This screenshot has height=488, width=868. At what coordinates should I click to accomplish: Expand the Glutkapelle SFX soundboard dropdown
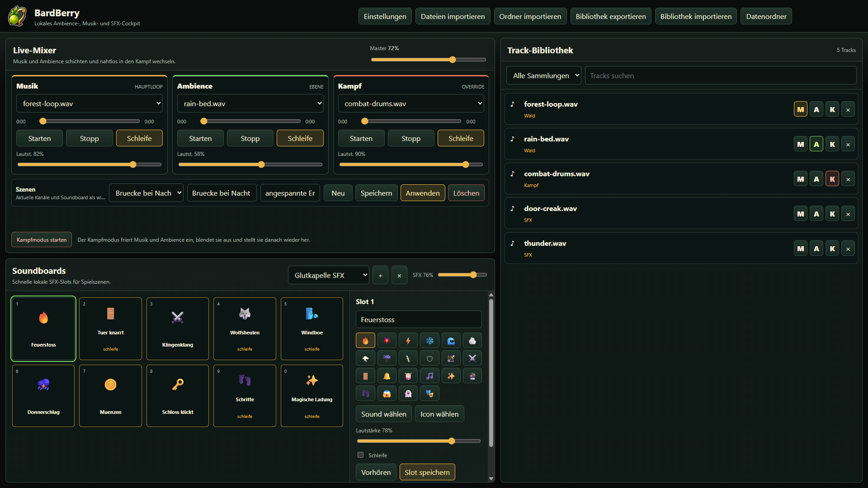pyautogui.click(x=328, y=275)
